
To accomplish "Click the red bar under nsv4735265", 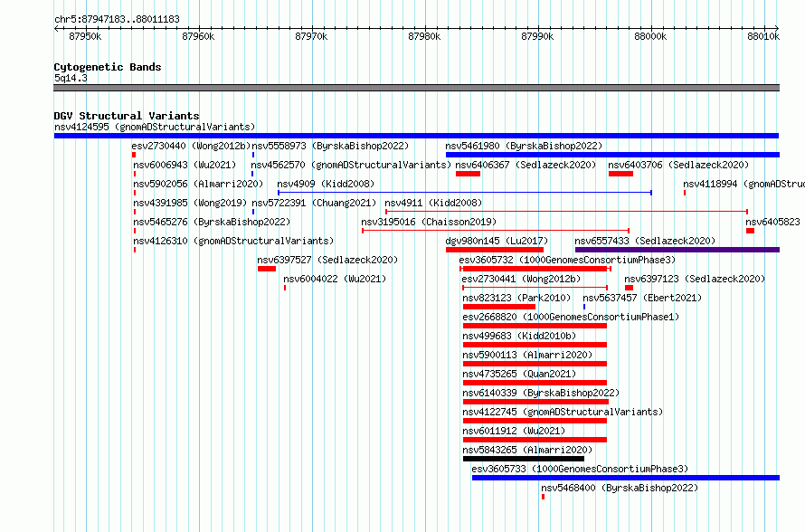I will (535, 383).
